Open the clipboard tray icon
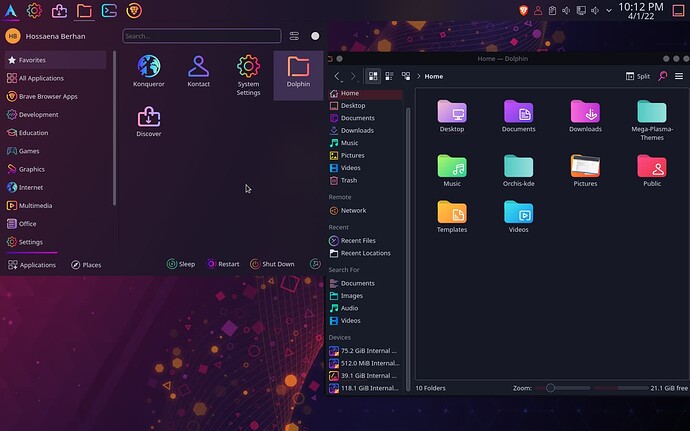This screenshot has width=690, height=431. point(552,11)
